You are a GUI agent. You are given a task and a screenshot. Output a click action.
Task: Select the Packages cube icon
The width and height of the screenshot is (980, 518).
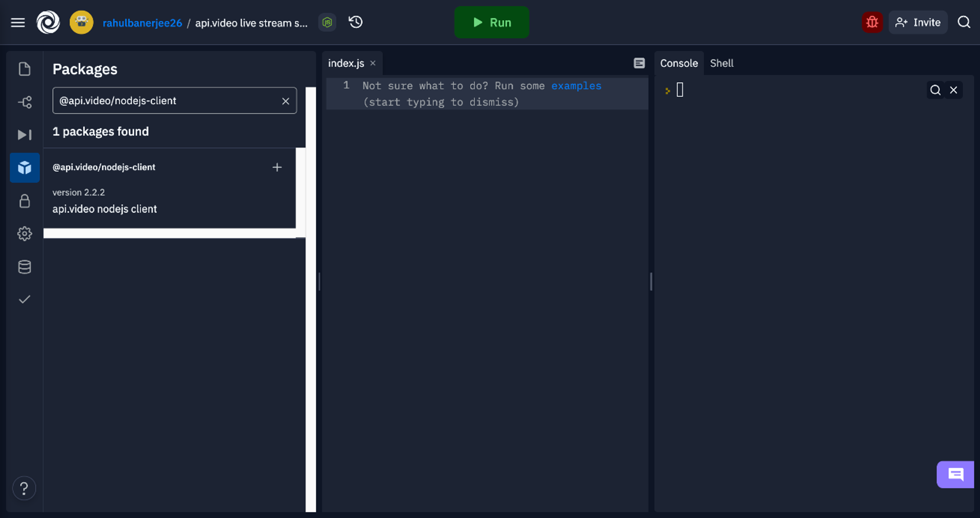25,168
